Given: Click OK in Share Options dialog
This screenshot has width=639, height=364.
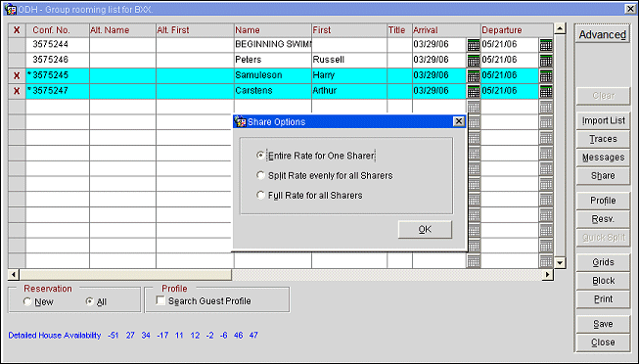Looking at the screenshot, I should [x=425, y=230].
